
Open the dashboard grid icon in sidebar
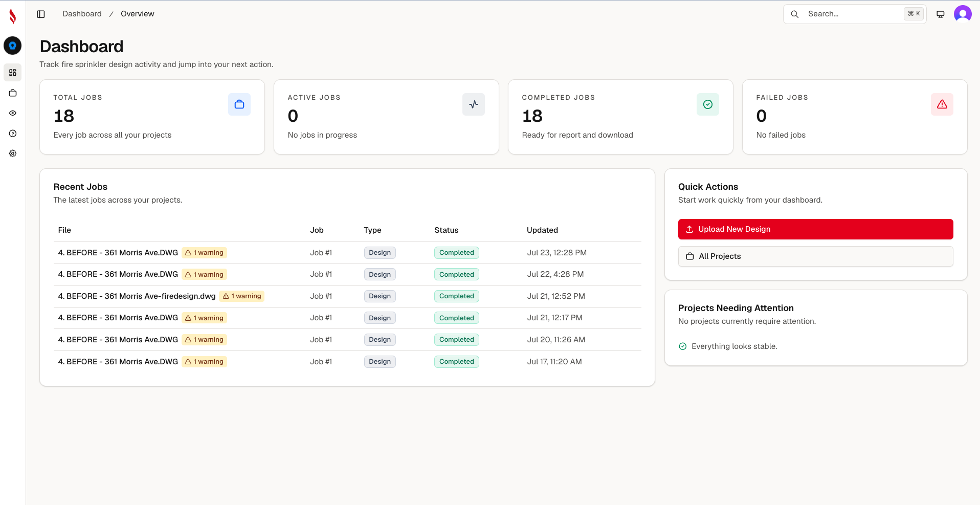point(13,73)
